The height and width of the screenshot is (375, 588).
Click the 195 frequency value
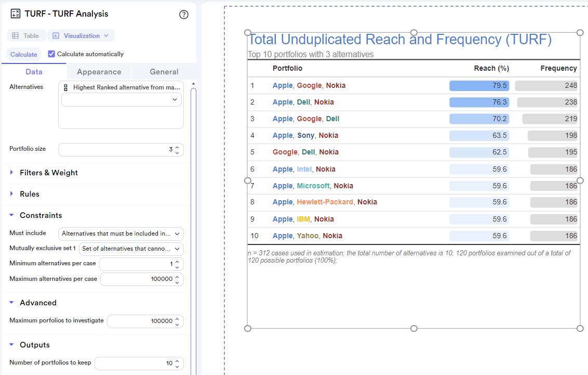point(571,152)
